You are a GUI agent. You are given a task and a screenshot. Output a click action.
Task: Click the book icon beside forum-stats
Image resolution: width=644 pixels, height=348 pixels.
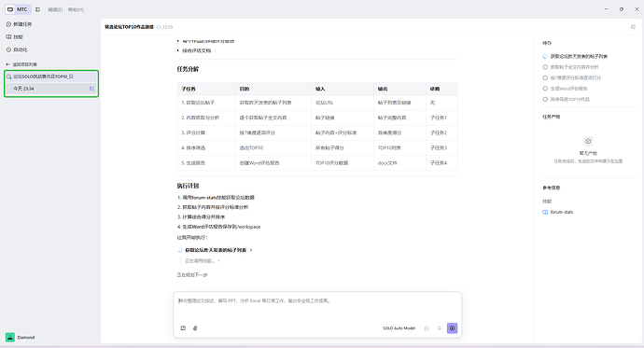[545, 212]
